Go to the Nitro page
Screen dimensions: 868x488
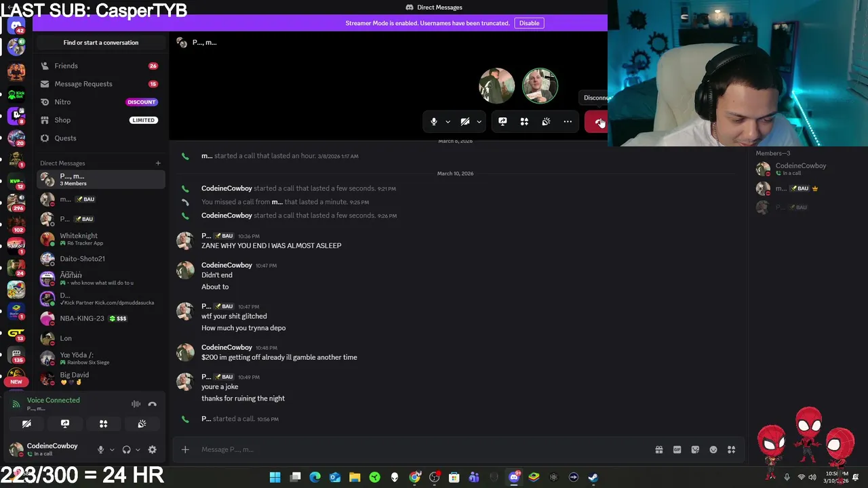pos(100,102)
